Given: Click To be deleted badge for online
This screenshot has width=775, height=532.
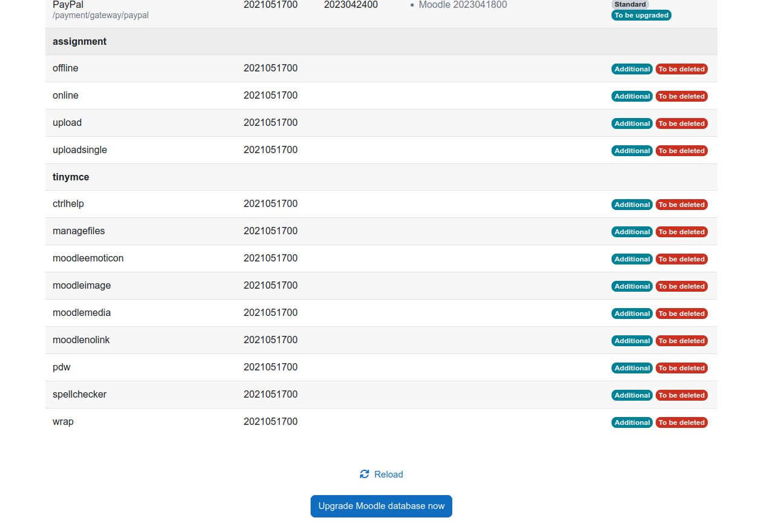Looking at the screenshot, I should pos(682,96).
